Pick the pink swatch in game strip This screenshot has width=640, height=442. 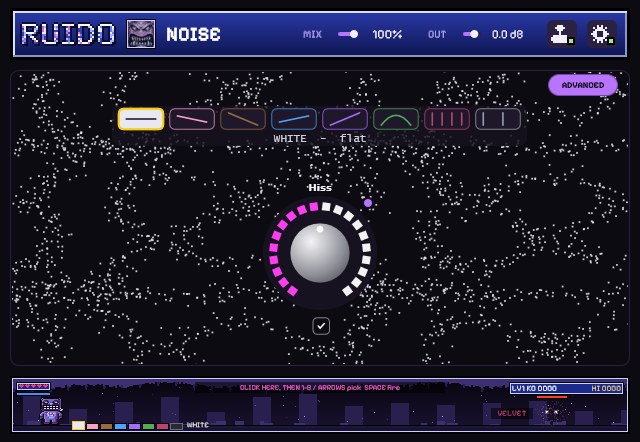point(92,426)
